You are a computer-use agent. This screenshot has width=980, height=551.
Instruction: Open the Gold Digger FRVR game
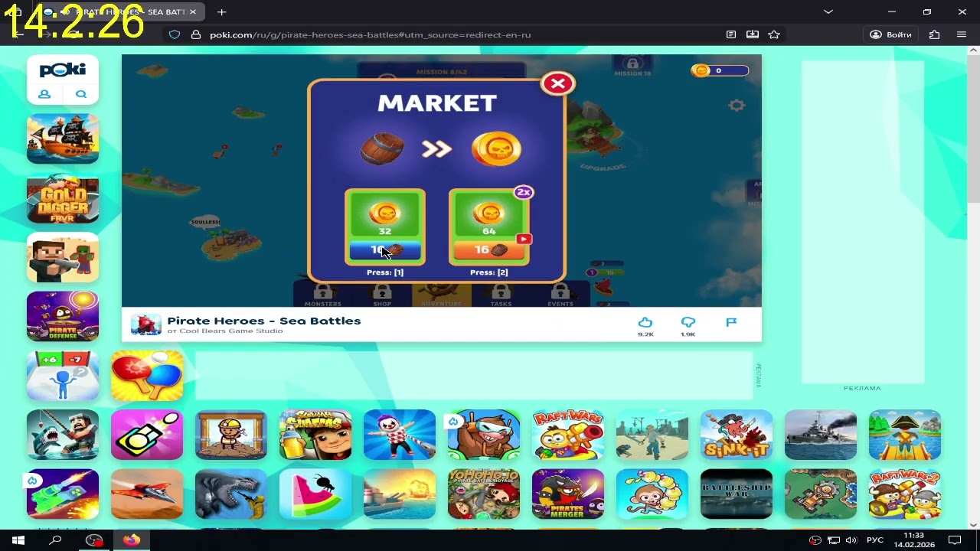click(x=63, y=198)
